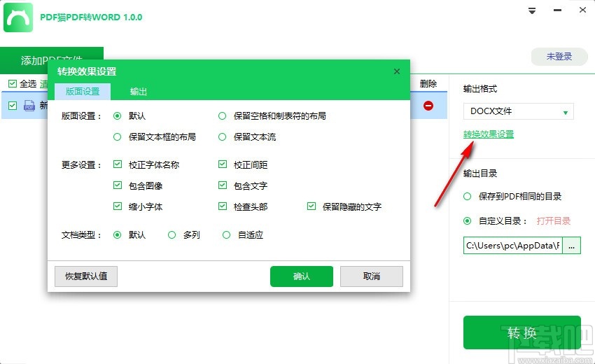
Task: Open the DOCX文件 output format dropdown
Action: pos(518,111)
